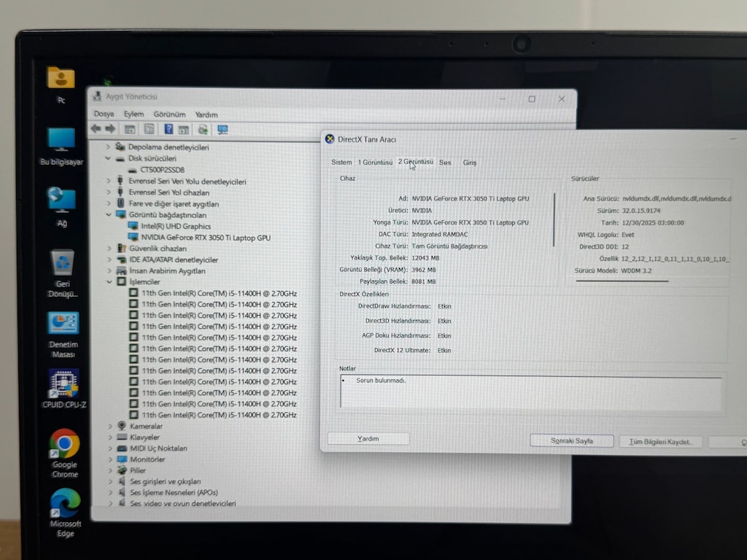
Task: Open the Denetim Masası desktop icon
Action: coord(63,335)
